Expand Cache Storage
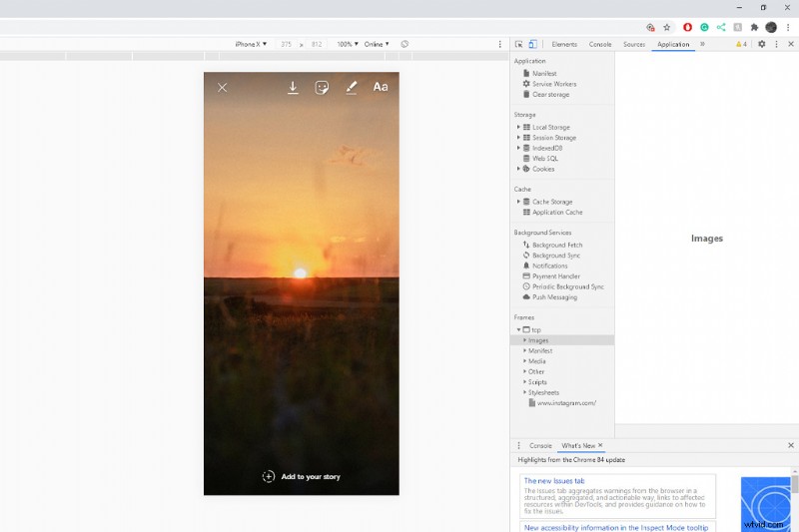799x532 pixels. pyautogui.click(x=518, y=202)
